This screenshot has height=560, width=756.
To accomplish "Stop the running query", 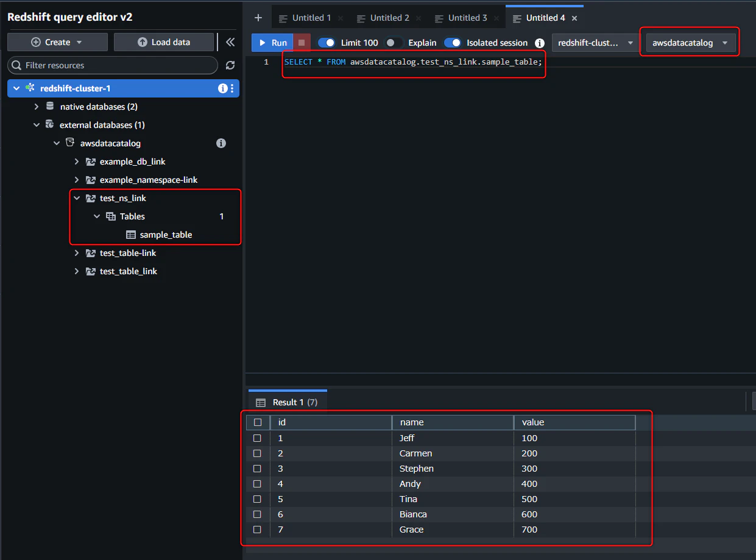I will pos(302,43).
